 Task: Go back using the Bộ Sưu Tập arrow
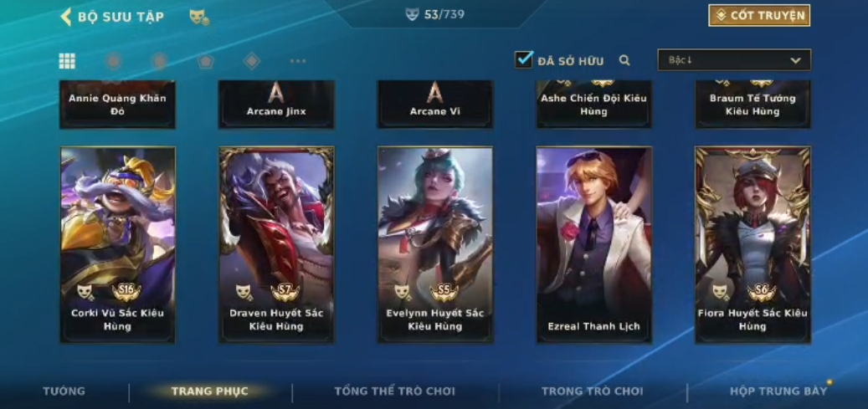66,17
